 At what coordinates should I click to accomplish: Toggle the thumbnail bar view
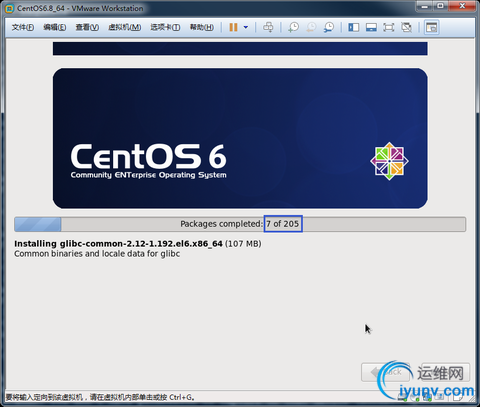click(x=371, y=27)
